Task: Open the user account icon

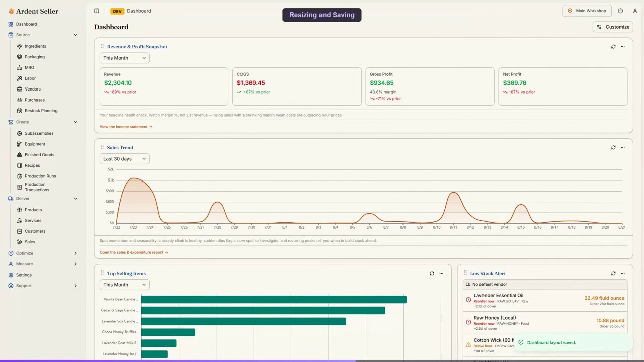Action: click(x=635, y=11)
